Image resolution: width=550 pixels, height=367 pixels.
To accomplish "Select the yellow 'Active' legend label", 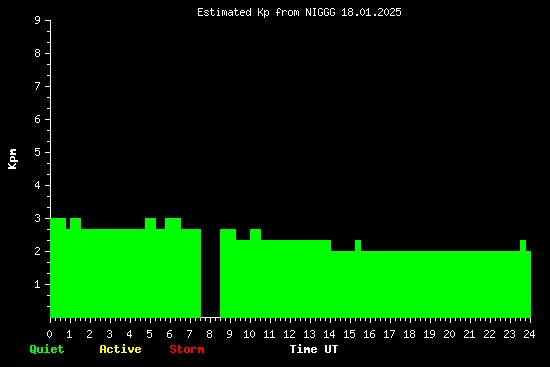I will (x=120, y=349).
